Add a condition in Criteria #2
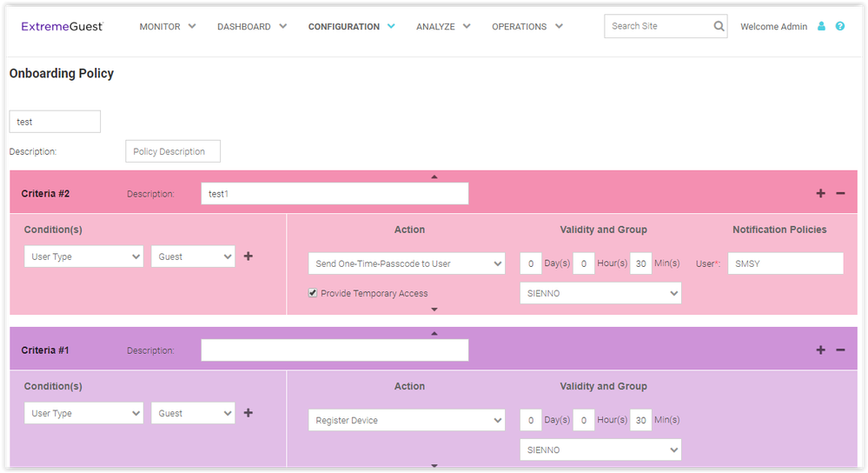This screenshot has height=473, width=868. [x=248, y=256]
